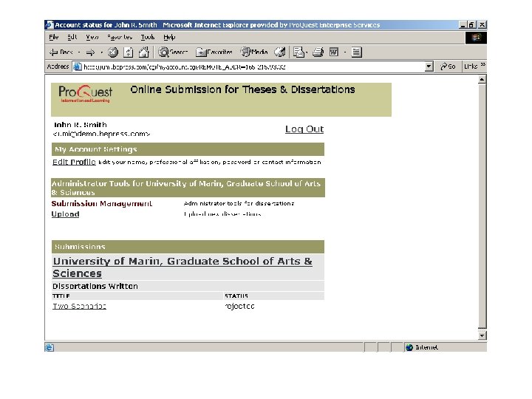Click the Internet zone globe icon
This screenshot has height=399, width=532.
tap(409, 347)
